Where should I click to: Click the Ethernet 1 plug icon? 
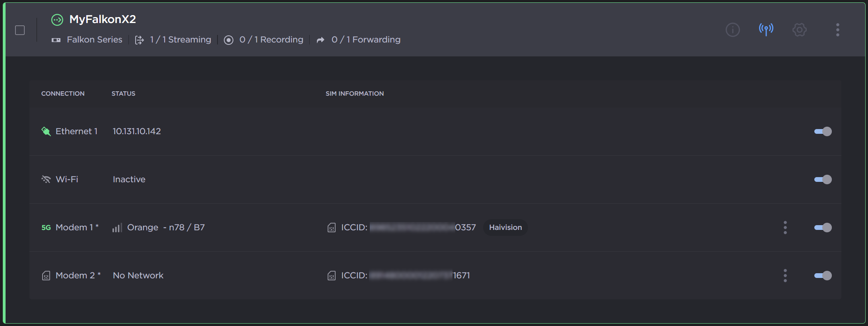point(46,131)
